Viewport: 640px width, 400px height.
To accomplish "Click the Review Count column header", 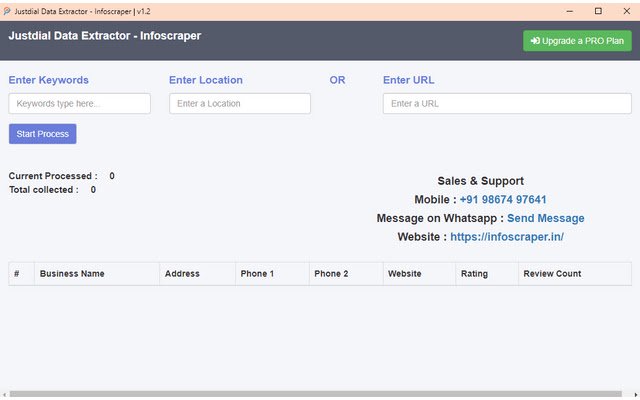I will click(575, 274).
